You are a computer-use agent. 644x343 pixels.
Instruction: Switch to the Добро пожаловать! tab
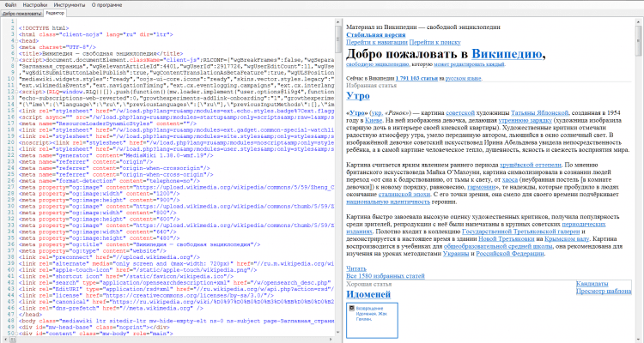pos(21,13)
